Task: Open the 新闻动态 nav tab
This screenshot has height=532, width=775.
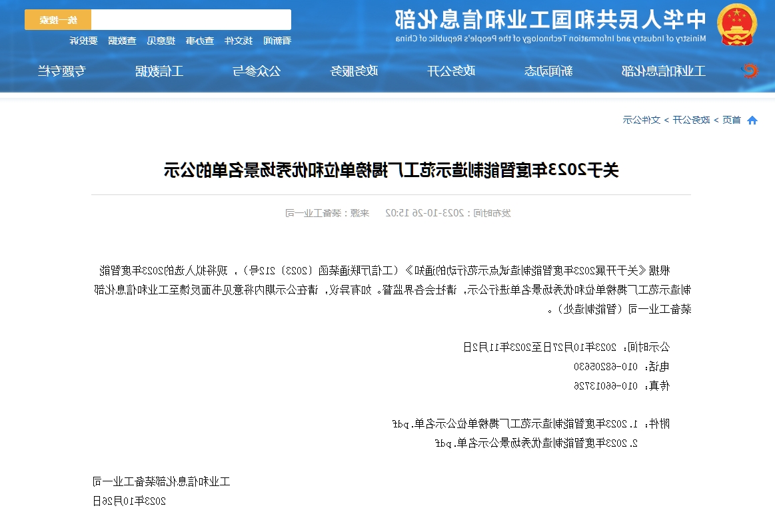Action: click(x=548, y=71)
